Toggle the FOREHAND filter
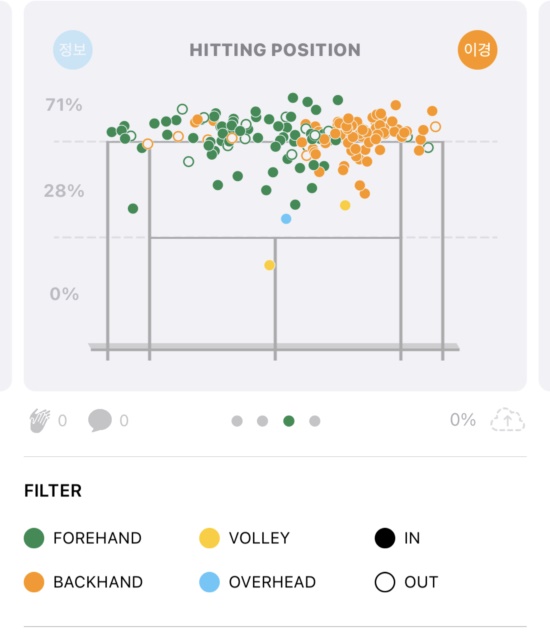The image size is (550, 641). (x=83, y=538)
